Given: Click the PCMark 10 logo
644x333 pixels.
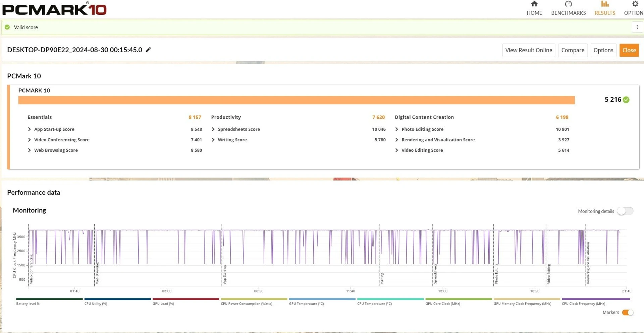Looking at the screenshot, I should [54, 8].
